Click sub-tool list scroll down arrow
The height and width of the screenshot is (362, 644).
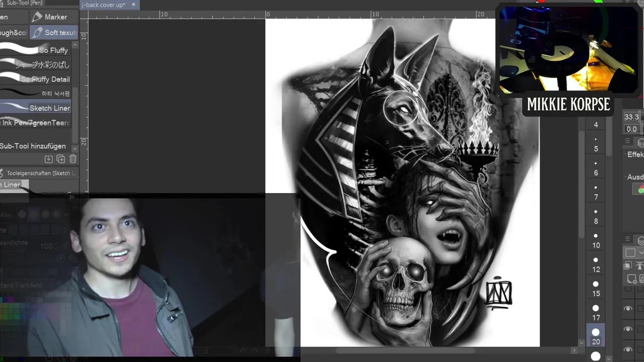tap(75, 149)
